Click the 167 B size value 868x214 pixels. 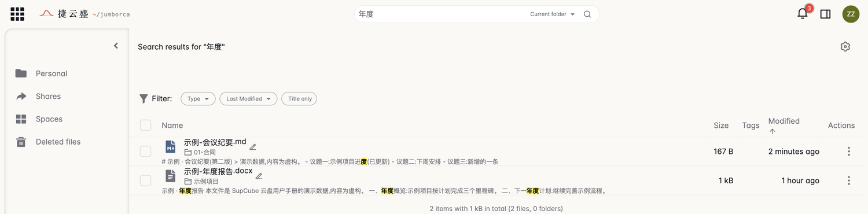tap(723, 152)
